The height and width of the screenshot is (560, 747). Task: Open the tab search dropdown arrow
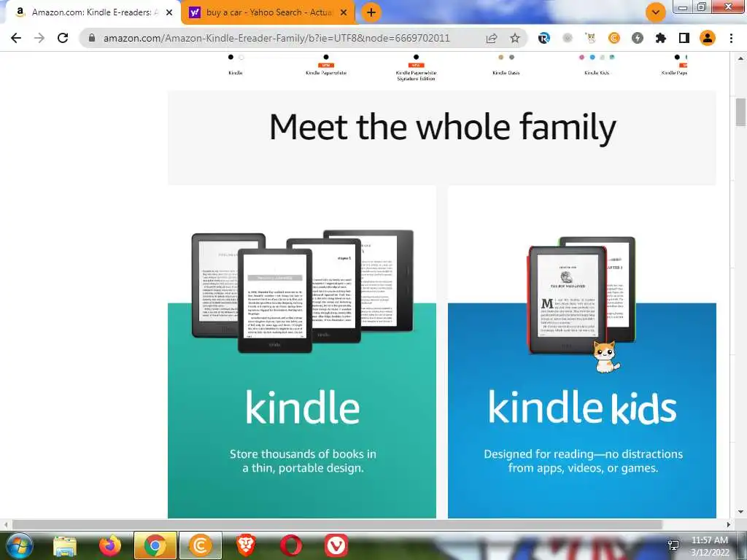pyautogui.click(x=656, y=12)
